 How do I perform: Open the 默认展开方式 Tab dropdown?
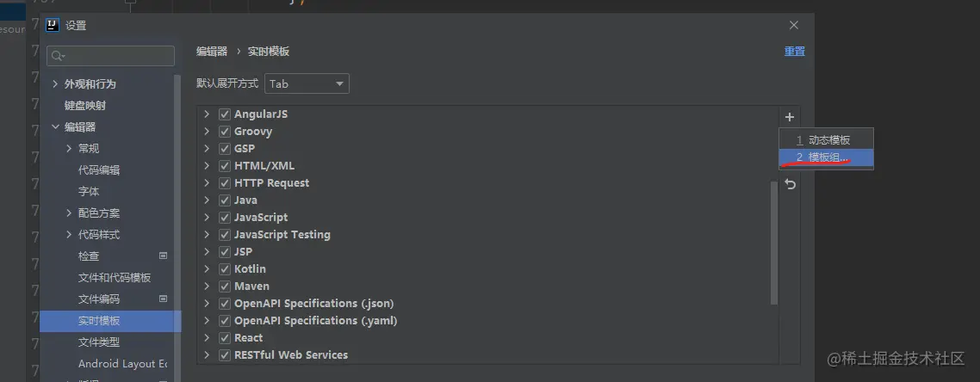tap(307, 83)
